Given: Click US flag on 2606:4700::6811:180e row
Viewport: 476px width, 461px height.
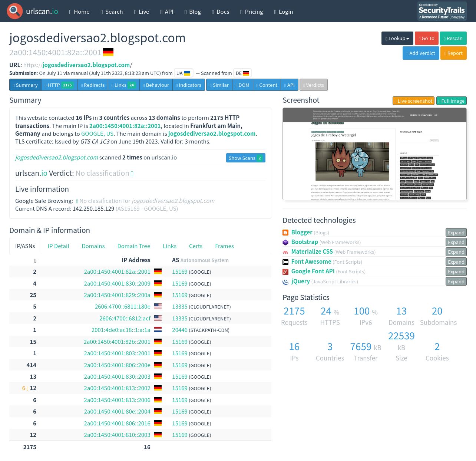Looking at the screenshot, I should [x=158, y=306].
